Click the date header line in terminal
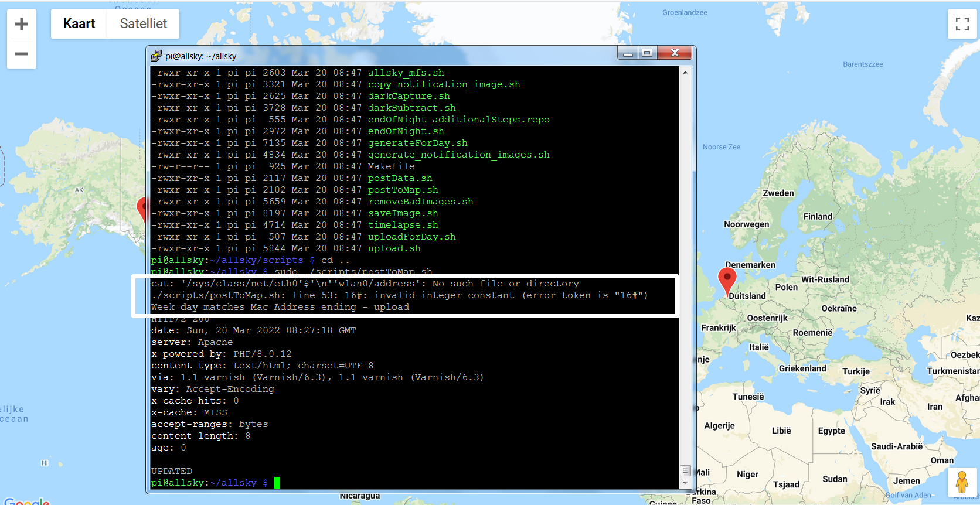The image size is (980, 505). pyautogui.click(x=254, y=330)
